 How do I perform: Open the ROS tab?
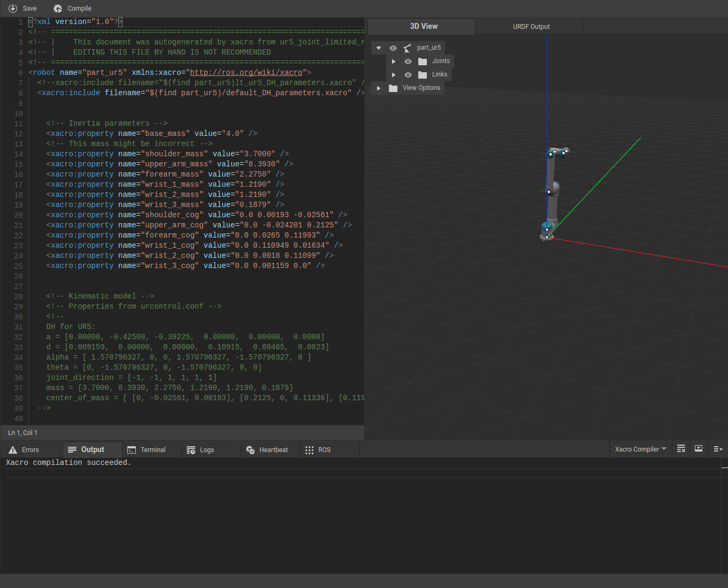pyautogui.click(x=330, y=449)
